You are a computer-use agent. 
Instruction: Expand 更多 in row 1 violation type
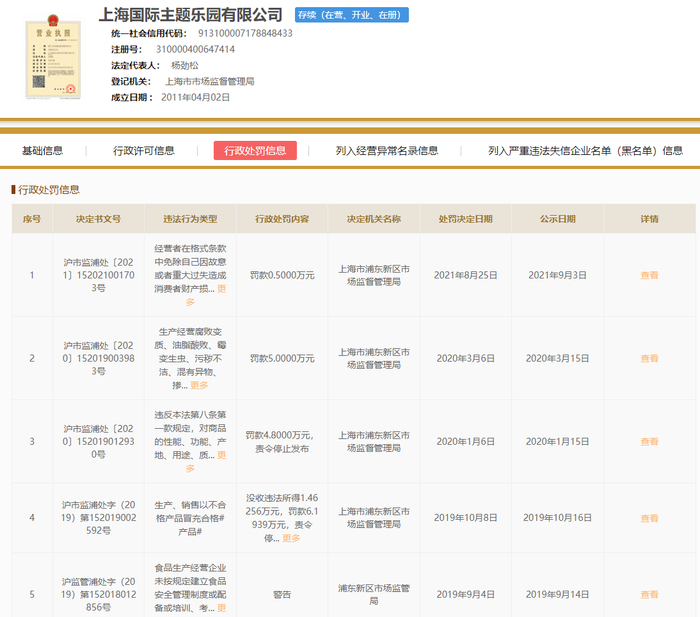219,288
